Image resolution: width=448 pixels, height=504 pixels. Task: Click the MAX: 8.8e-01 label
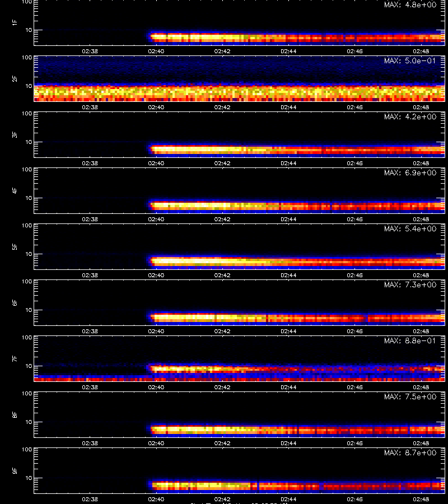click(x=410, y=340)
